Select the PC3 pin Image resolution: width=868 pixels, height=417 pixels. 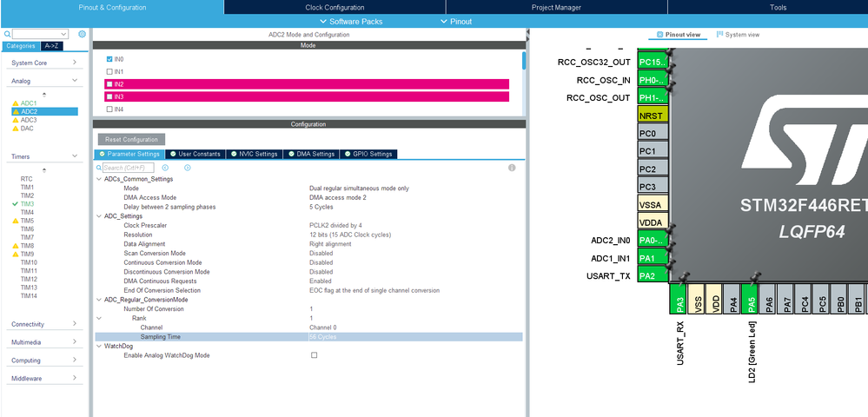(x=653, y=187)
